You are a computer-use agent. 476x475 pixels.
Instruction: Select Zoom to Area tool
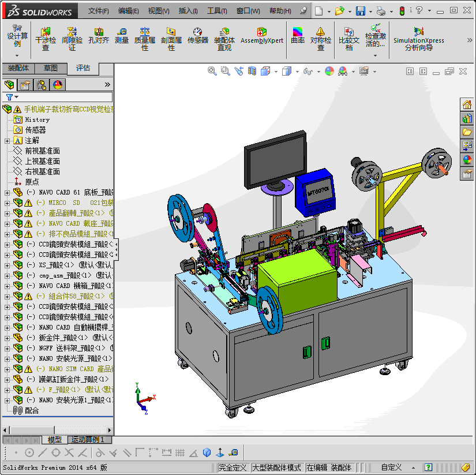pos(225,71)
